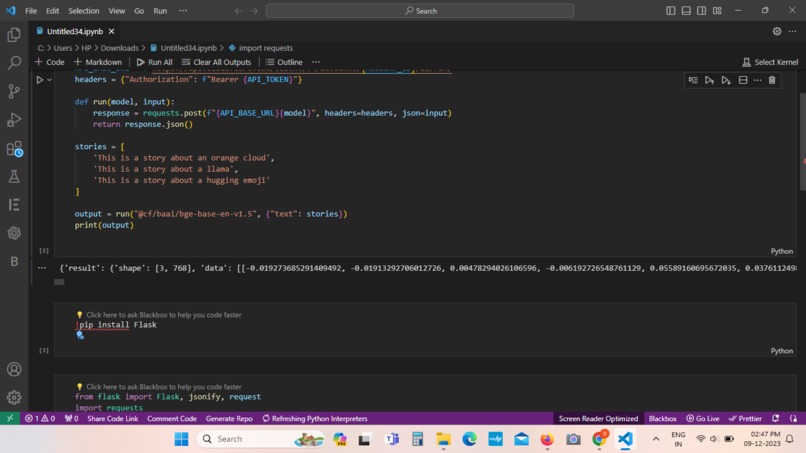Click Comment Code in the status bar
The height and width of the screenshot is (453, 806).
[x=172, y=419]
